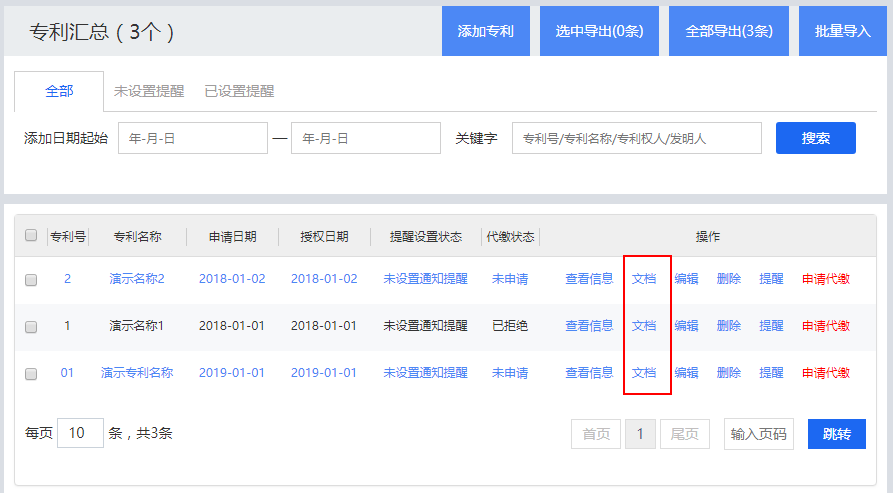Click 选中导出(0条) button
This screenshot has height=493, width=893.
tap(599, 31)
